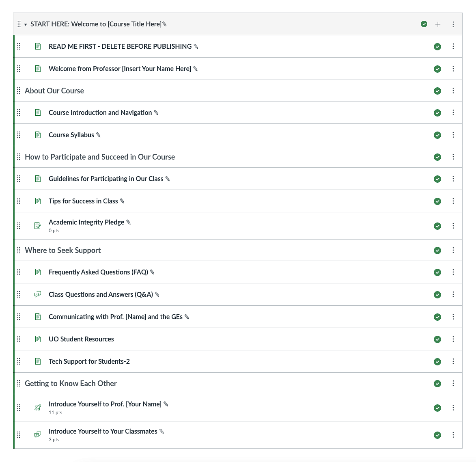Click the page icon beside READ ME FIRST
This screenshot has width=476, height=462.
coord(38,46)
